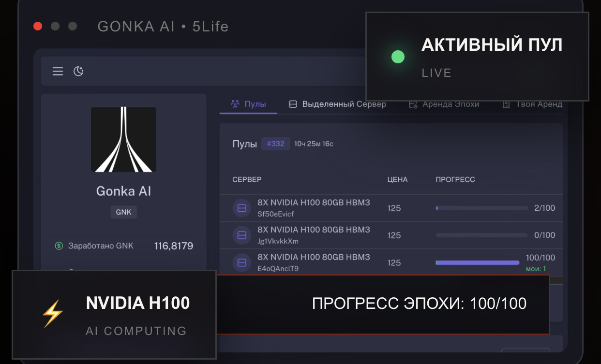
Task: Click the ПРОГРЕСС column header
Action: click(x=455, y=179)
